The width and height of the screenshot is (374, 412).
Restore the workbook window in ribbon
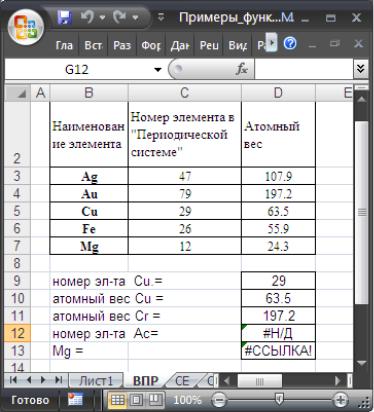point(334,44)
